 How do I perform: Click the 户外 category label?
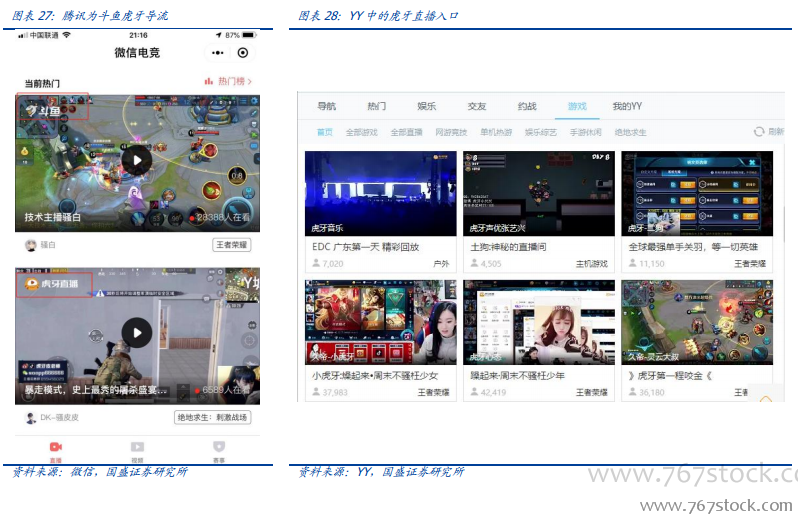(441, 264)
